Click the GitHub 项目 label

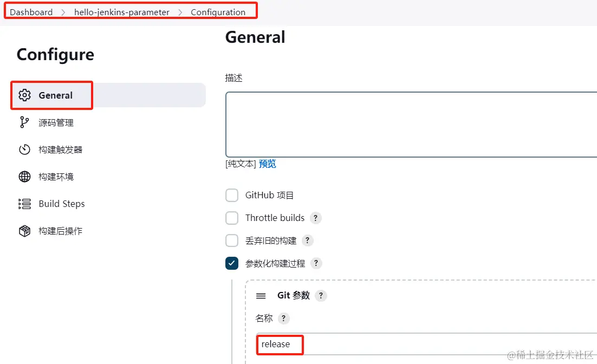coord(270,196)
